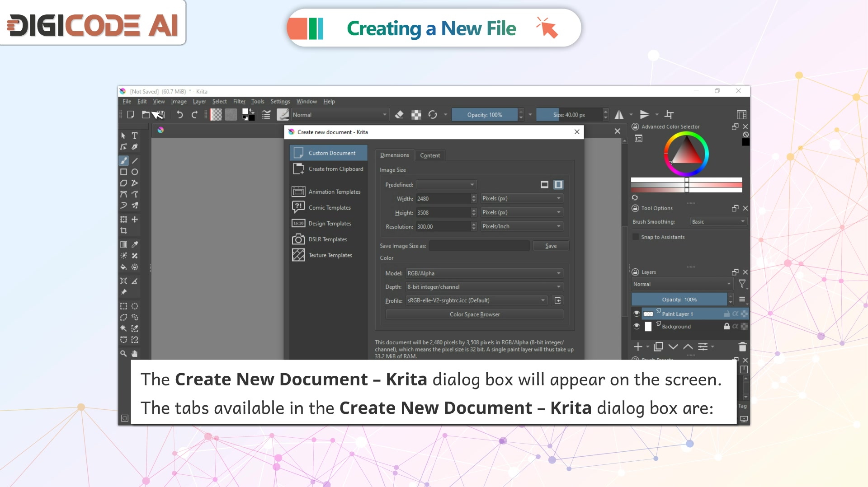
Task: Select the Freehand Brush tool
Action: click(123, 161)
